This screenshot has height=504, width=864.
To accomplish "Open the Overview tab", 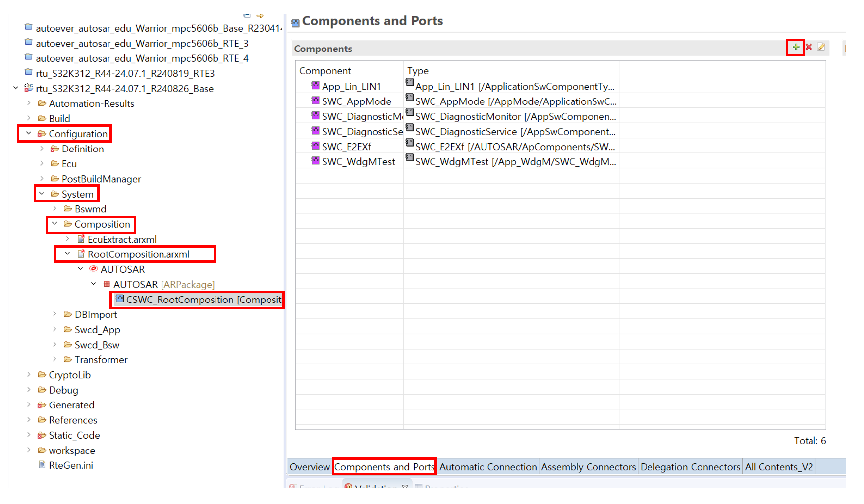I will [x=310, y=467].
